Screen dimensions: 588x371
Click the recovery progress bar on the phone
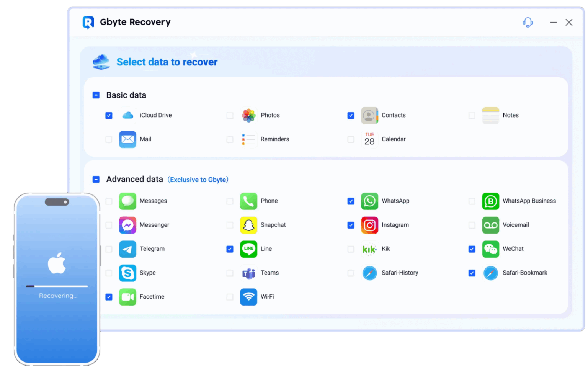click(57, 286)
